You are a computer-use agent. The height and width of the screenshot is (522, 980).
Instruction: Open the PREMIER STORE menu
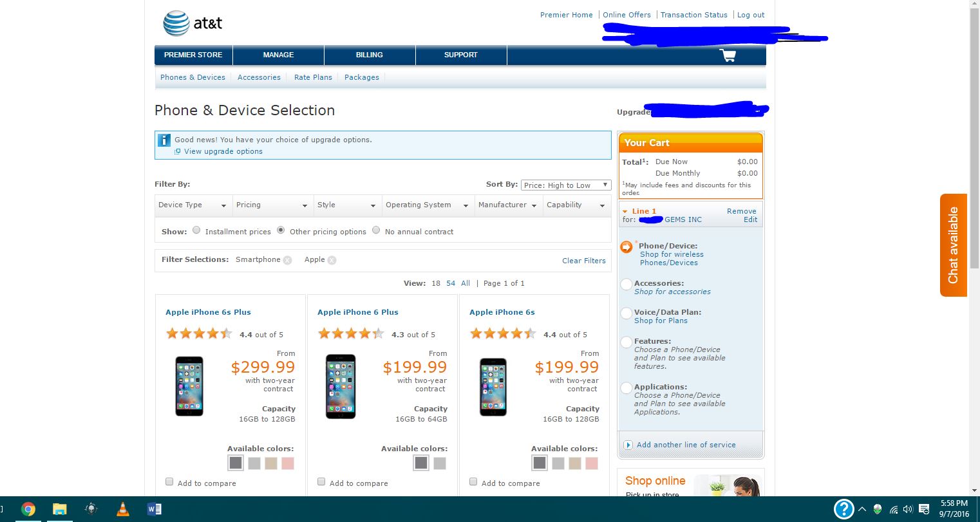[193, 55]
